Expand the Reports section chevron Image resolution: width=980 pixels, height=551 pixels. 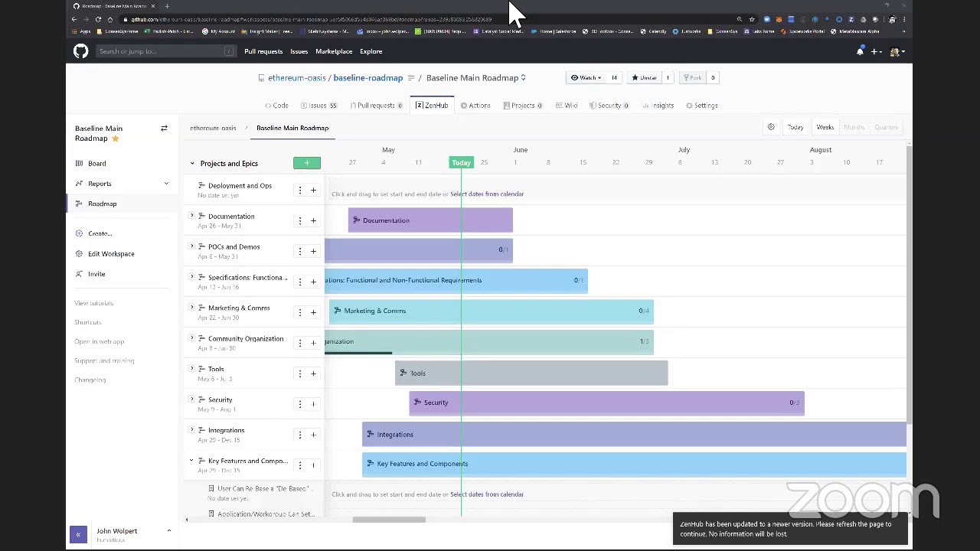point(166,184)
